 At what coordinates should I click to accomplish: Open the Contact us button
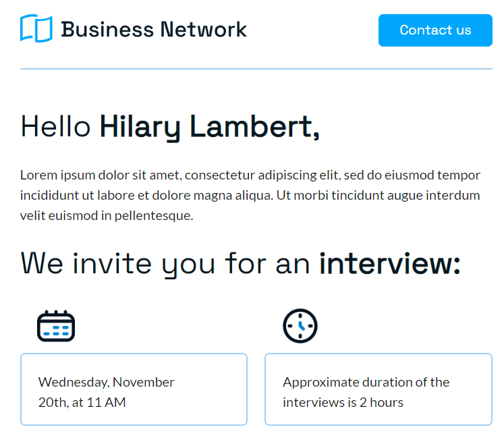click(435, 30)
